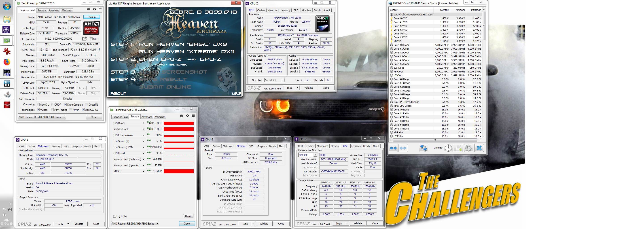Click the HWiNFO vertical scrollbar down arrow

click(484, 136)
